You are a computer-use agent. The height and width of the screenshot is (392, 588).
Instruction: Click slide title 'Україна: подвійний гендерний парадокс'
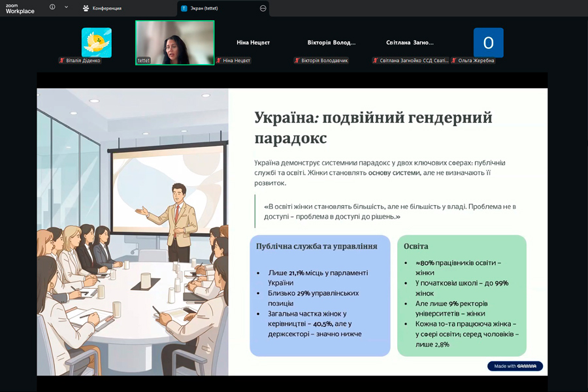coord(373,127)
